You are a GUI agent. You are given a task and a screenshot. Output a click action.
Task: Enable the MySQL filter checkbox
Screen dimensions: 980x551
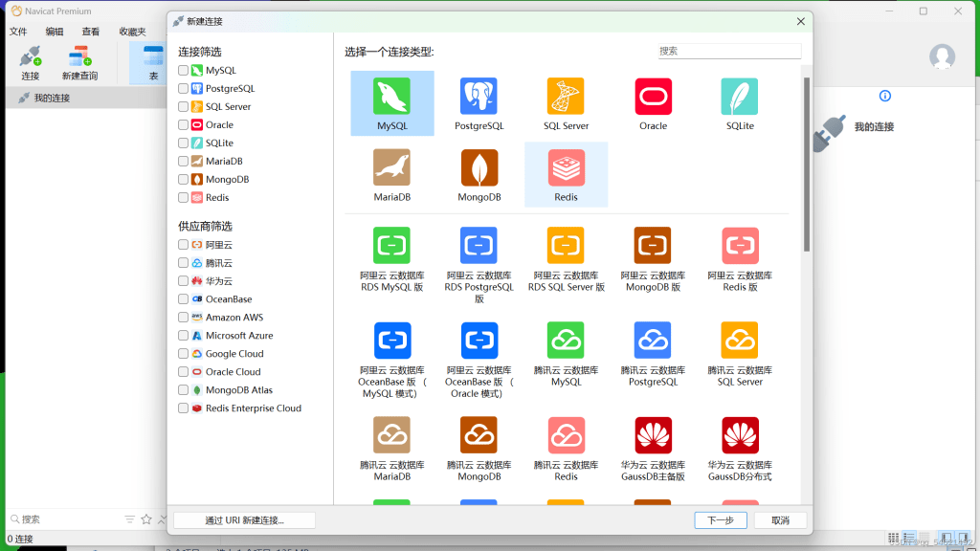click(184, 71)
